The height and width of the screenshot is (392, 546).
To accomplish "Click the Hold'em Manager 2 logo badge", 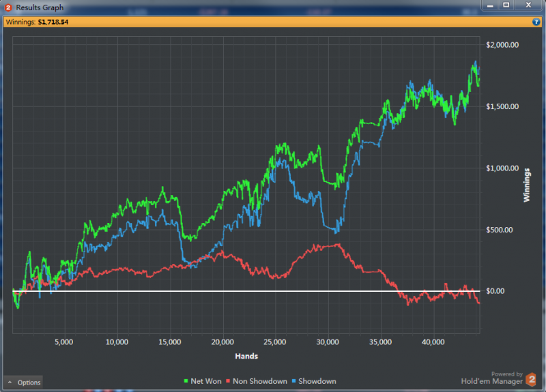I will pyautogui.click(x=531, y=380).
